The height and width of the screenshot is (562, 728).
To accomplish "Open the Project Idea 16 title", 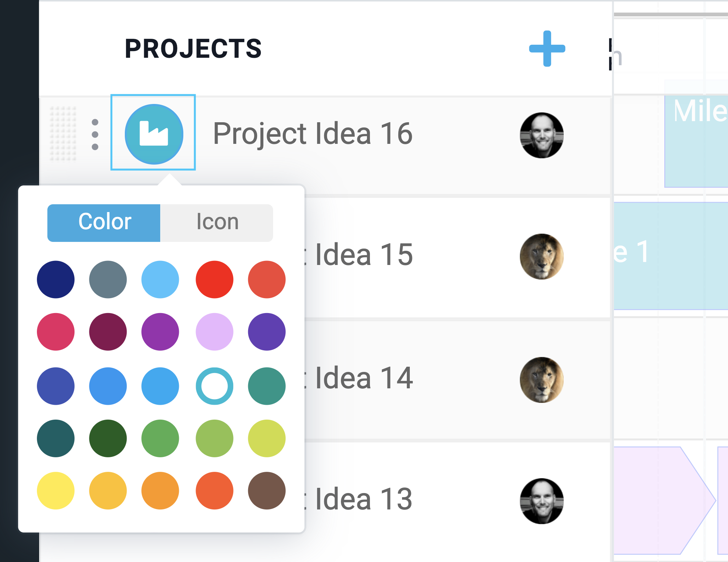I will [x=313, y=134].
